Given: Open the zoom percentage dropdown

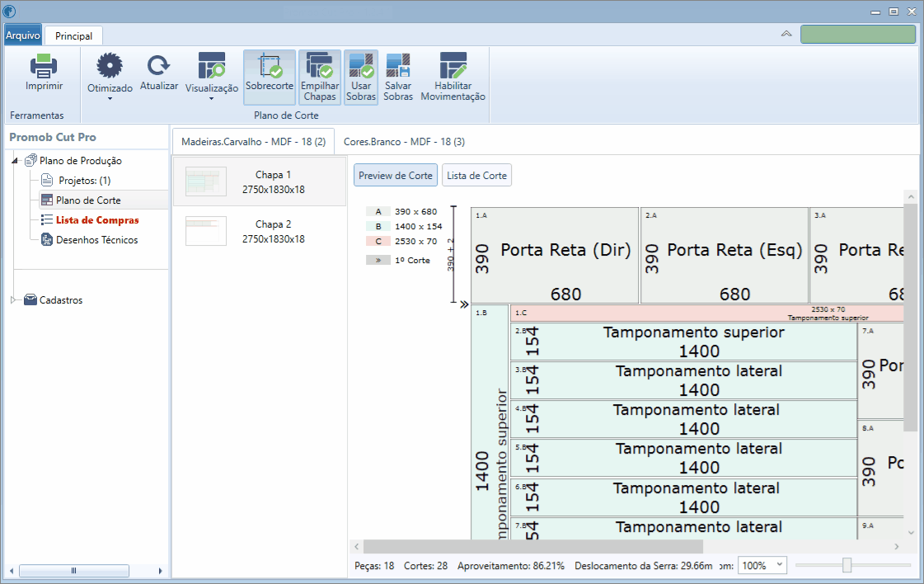Looking at the screenshot, I should (x=779, y=566).
